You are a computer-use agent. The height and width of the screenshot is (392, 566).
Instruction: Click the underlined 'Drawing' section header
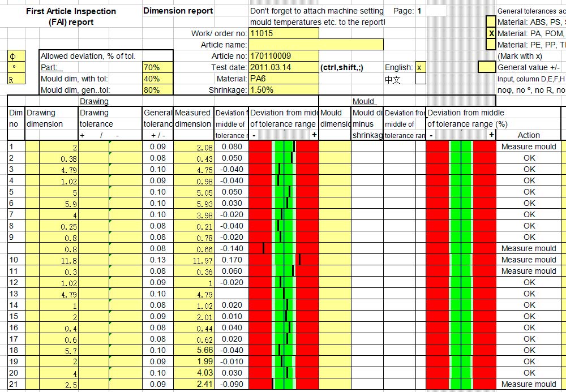(94, 101)
